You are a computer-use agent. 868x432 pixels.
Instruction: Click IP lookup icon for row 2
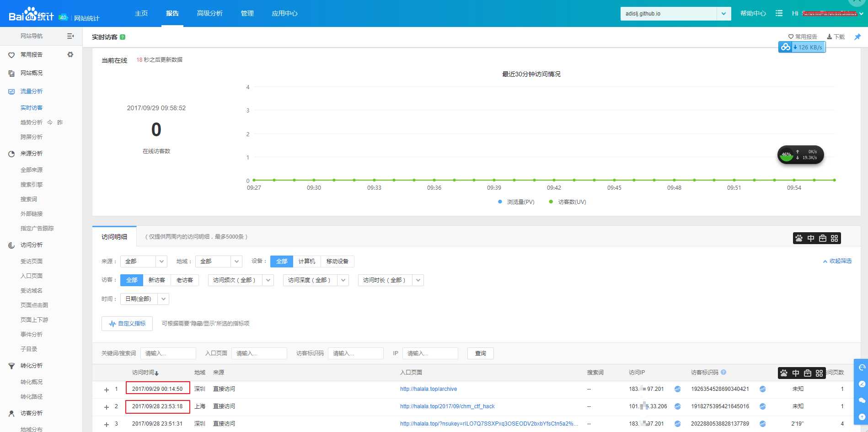tap(678, 406)
